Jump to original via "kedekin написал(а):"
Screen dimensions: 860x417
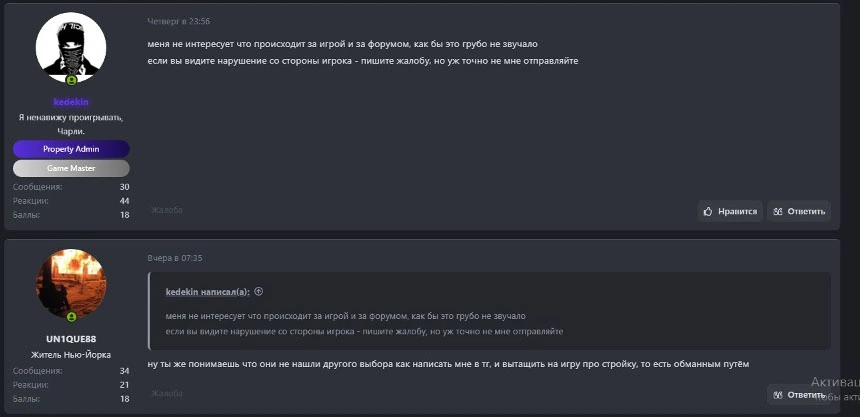click(208, 292)
